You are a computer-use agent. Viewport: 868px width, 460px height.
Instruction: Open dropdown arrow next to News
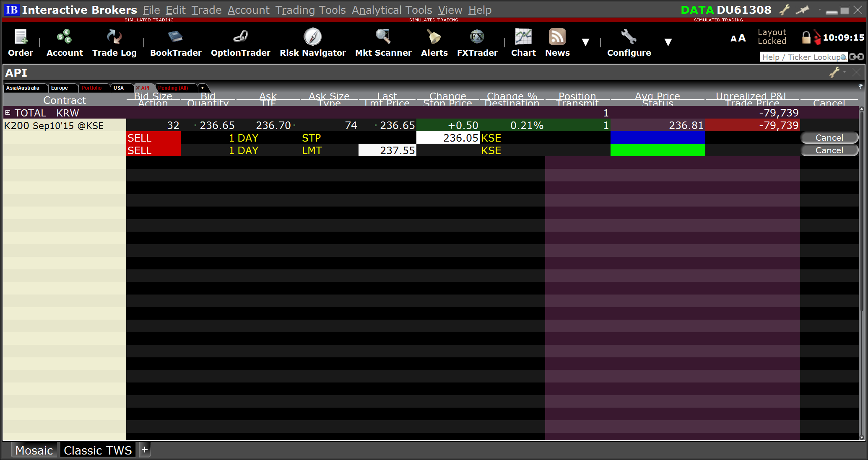pos(585,42)
